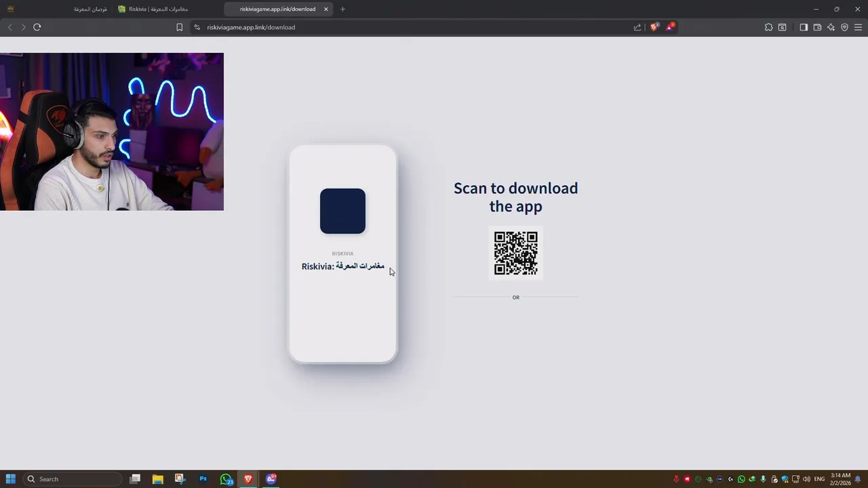Open Brave Wallet icon
The image size is (868, 488).
(817, 27)
